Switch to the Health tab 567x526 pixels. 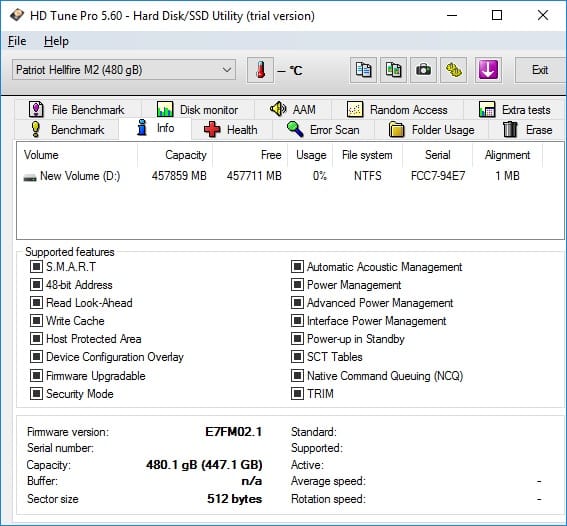pyautogui.click(x=231, y=130)
